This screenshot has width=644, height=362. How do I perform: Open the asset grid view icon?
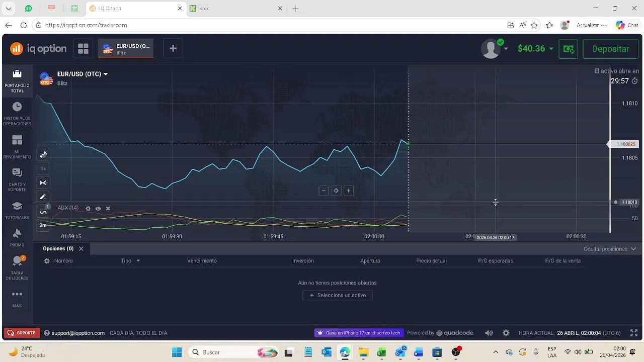(83, 49)
